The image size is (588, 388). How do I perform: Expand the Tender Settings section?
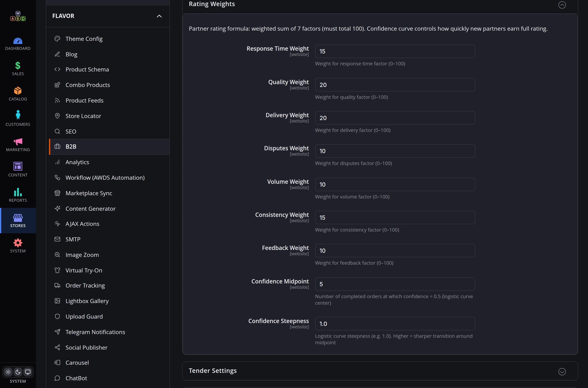pos(562,372)
